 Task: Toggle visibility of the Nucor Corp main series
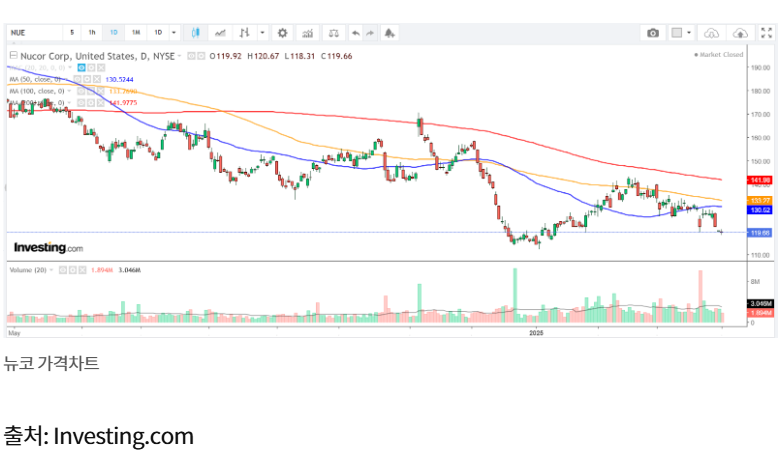pos(191,56)
